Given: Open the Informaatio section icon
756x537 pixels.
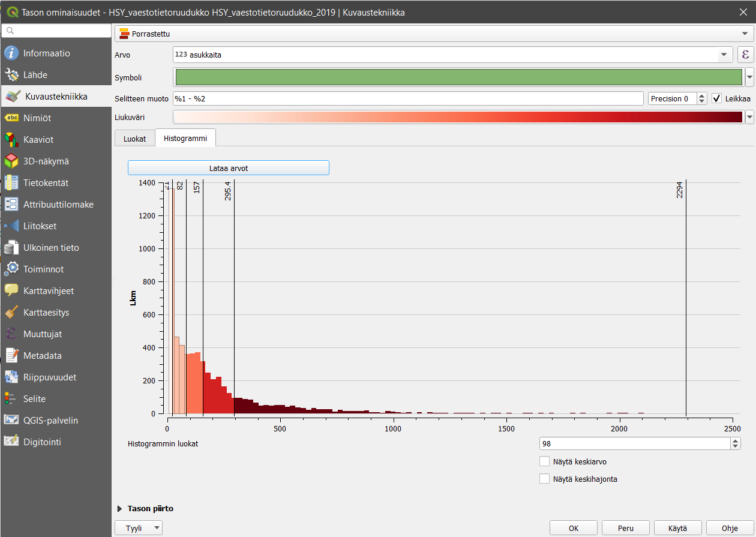Looking at the screenshot, I should 11,53.
